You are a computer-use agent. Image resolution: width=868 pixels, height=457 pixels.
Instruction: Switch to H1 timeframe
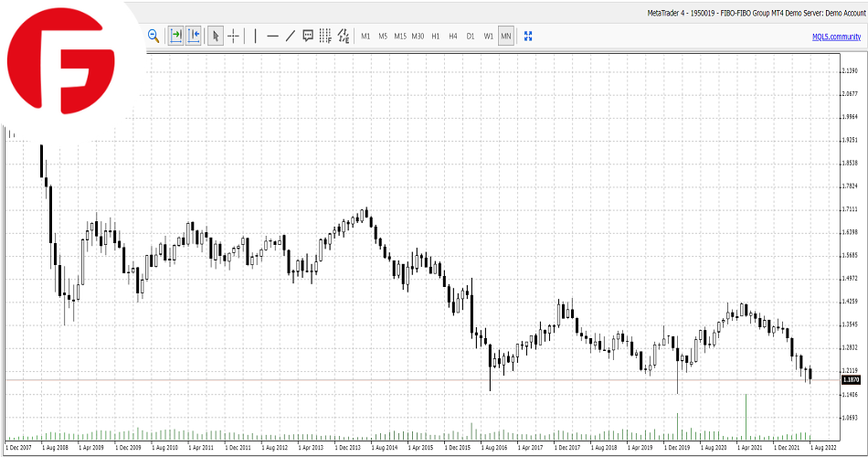[436, 36]
